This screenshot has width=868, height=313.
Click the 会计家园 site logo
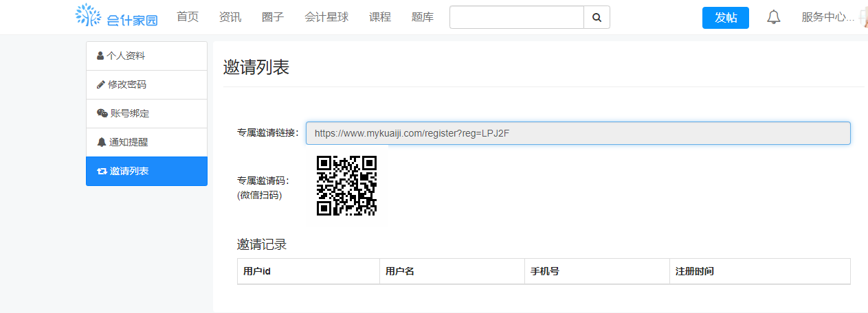pyautogui.click(x=117, y=16)
